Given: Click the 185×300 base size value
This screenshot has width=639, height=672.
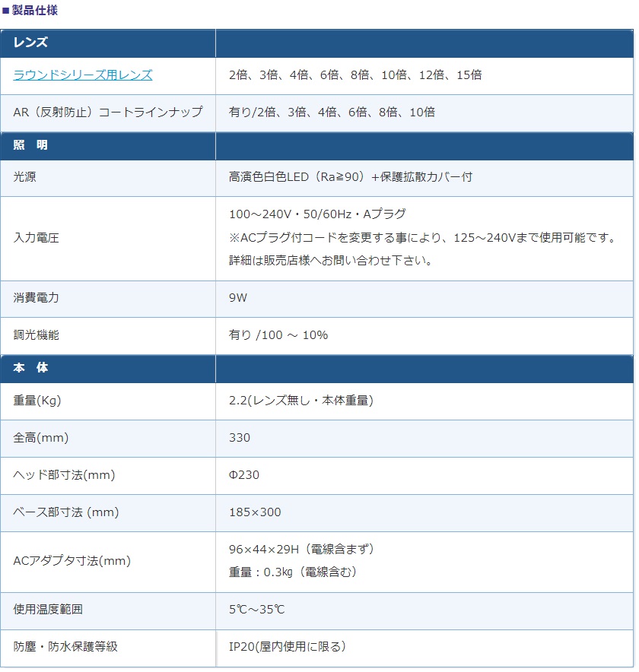Looking at the screenshot, I should tap(255, 512).
